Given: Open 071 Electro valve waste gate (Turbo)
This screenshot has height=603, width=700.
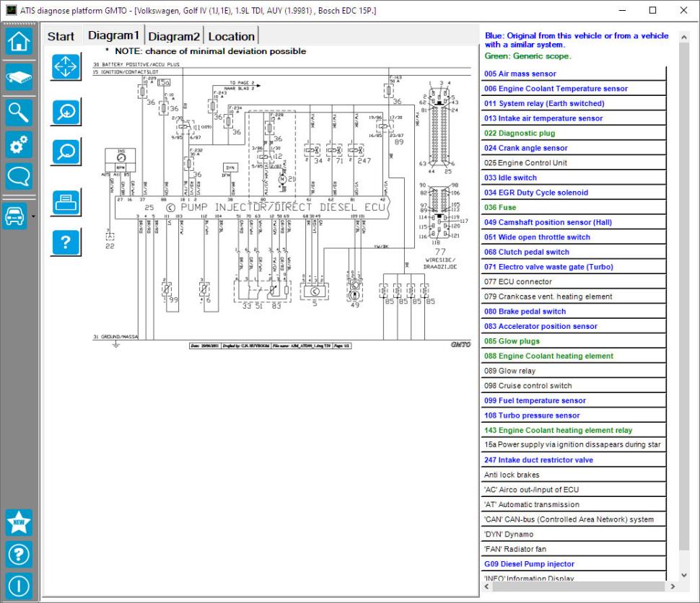Looking at the screenshot, I should [573, 266].
